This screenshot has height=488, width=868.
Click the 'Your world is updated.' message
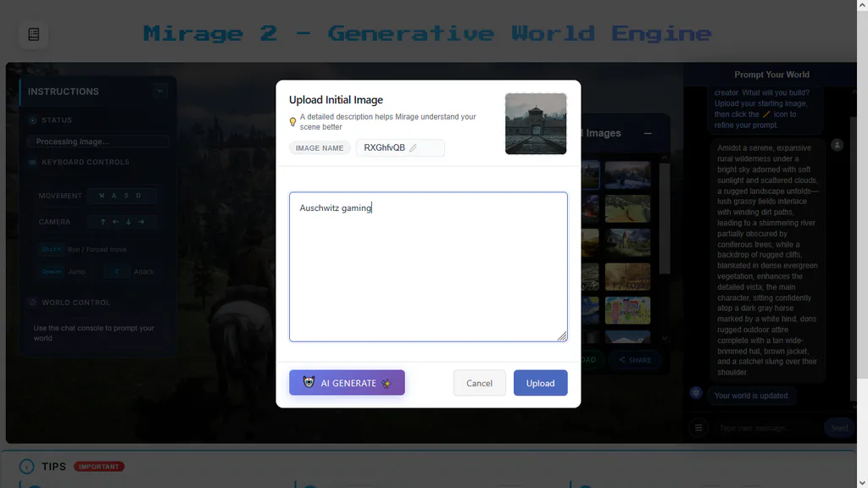point(752,396)
